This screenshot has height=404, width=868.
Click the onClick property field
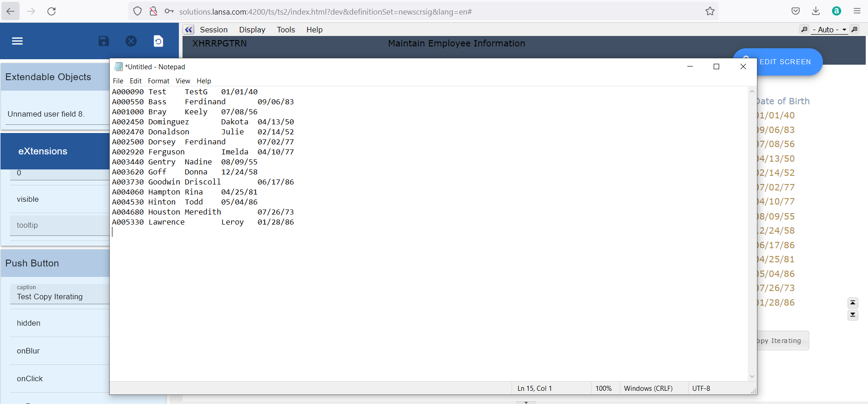[60, 378]
